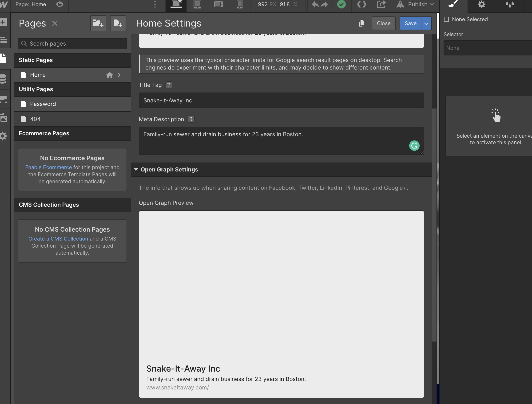Open the element Settings gear tab
The height and width of the screenshot is (404, 532).
coord(481,4)
